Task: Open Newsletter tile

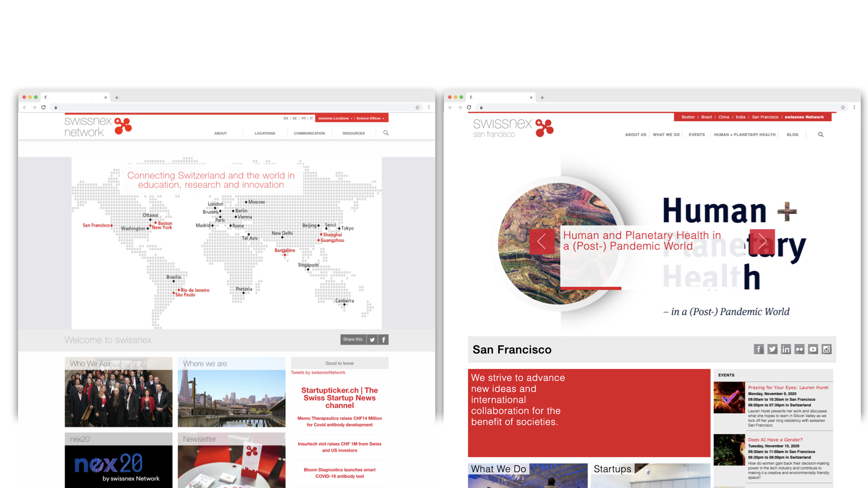Action: (x=231, y=460)
